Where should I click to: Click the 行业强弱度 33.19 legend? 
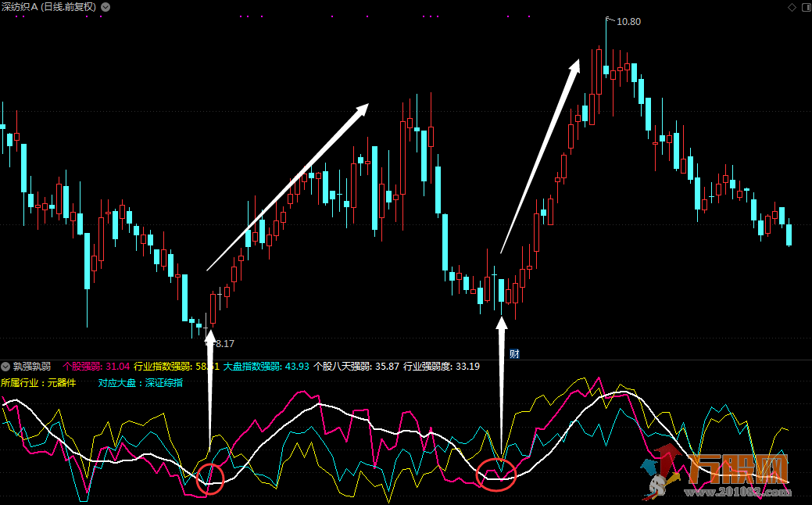pos(442,366)
